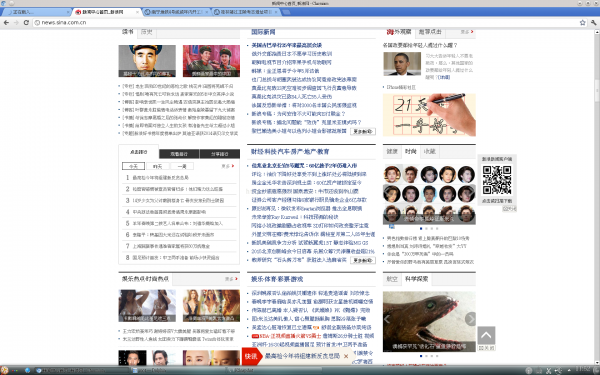
Task: Close the news.sina.com.cn browser tab
Action: point(138,12)
